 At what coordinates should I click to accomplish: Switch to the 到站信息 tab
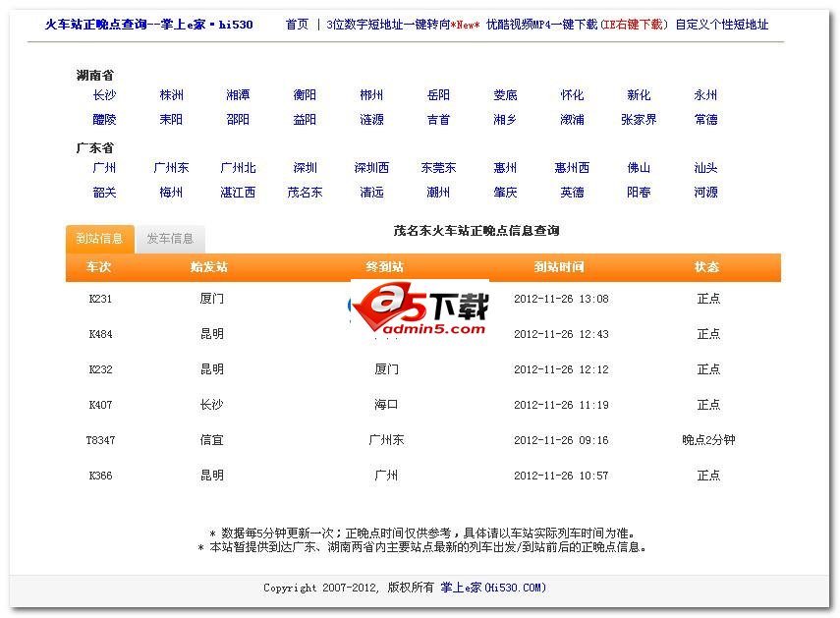pyautogui.click(x=99, y=239)
